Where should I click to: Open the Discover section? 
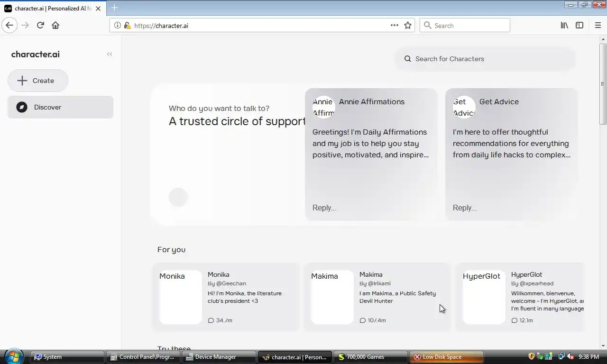pos(60,107)
